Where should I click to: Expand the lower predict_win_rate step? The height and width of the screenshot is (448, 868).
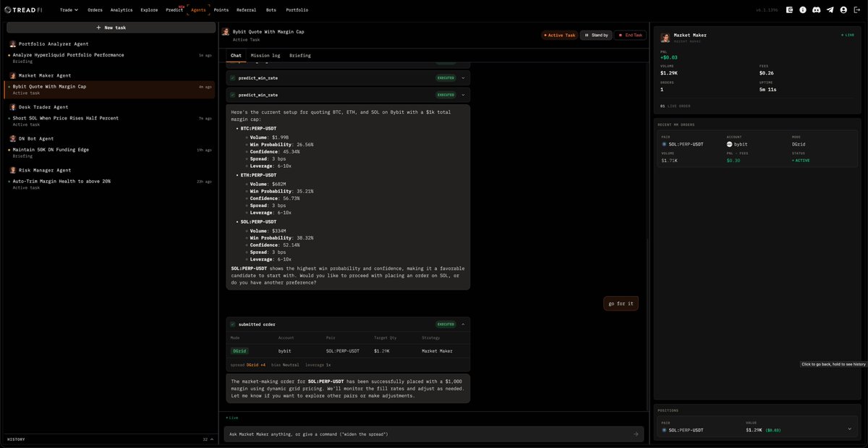pos(463,95)
